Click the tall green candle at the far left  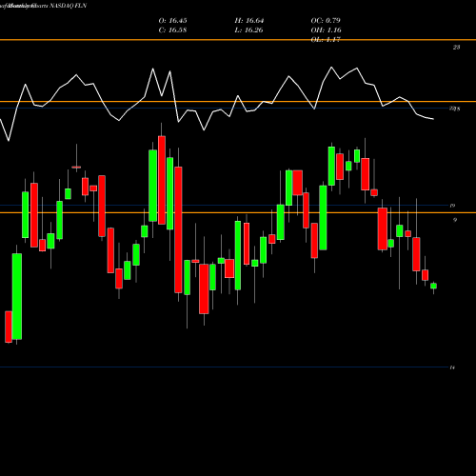coord(17,296)
